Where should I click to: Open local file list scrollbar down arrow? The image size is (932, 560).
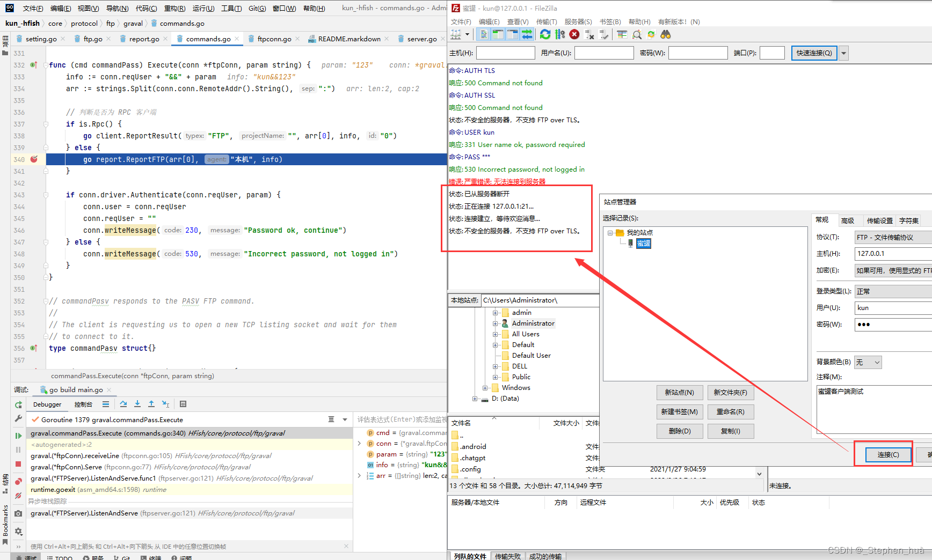(759, 474)
